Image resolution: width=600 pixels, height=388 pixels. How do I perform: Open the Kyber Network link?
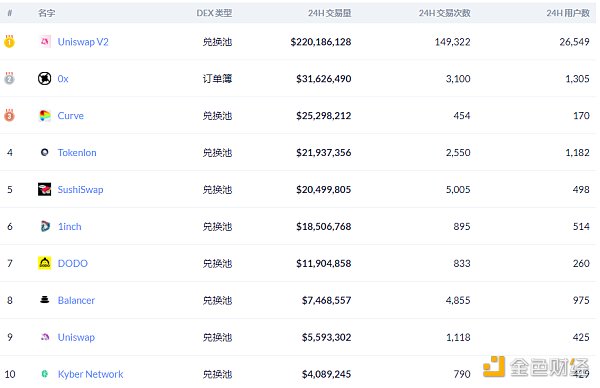coord(91,374)
